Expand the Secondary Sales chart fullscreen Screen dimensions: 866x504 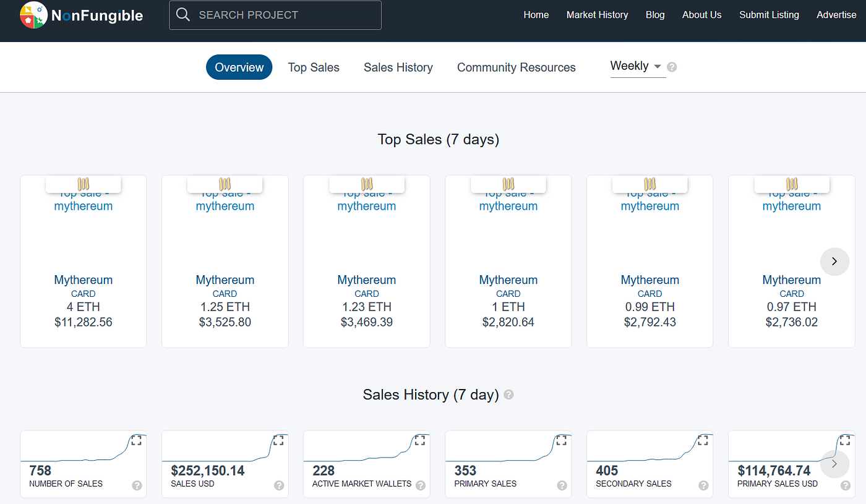tap(703, 440)
